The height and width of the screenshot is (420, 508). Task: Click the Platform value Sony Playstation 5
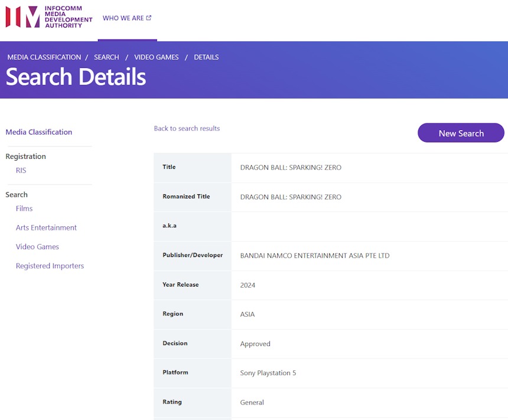pyautogui.click(x=268, y=373)
